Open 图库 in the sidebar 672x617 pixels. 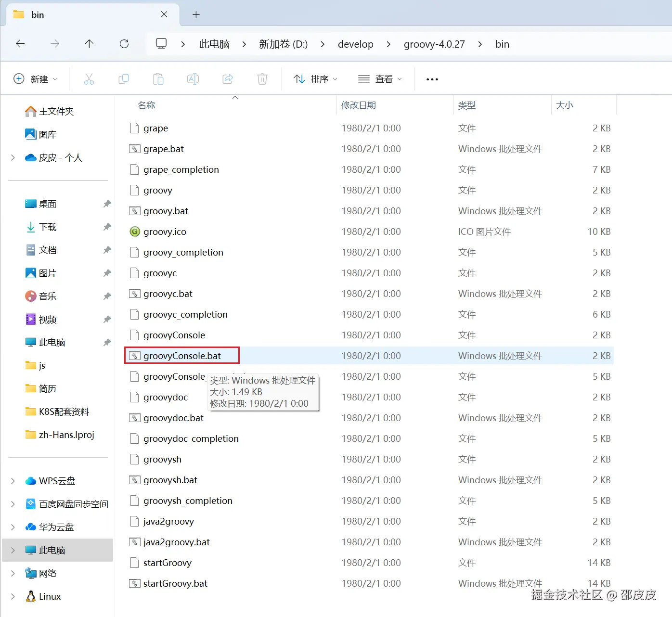point(41,134)
